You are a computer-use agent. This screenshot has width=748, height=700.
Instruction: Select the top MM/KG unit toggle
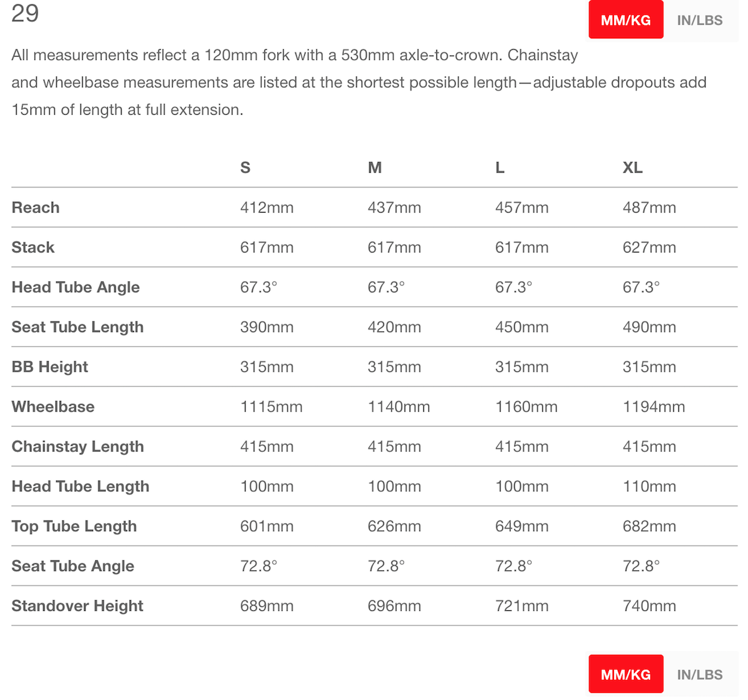pyautogui.click(x=626, y=20)
